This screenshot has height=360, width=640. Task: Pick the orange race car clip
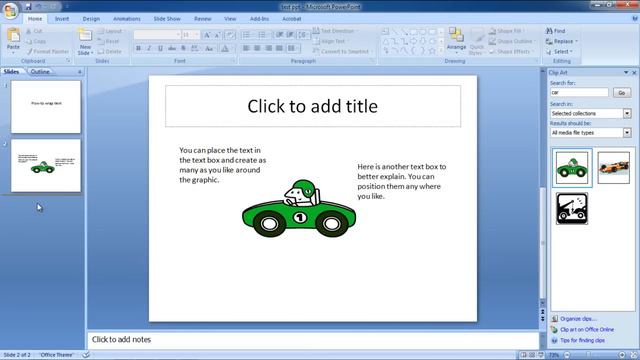[613, 168]
